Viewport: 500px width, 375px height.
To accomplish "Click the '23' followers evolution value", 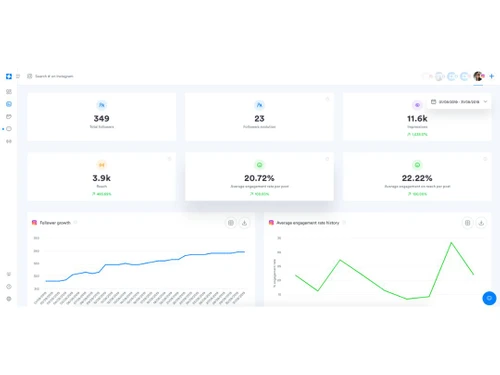I will (x=259, y=118).
